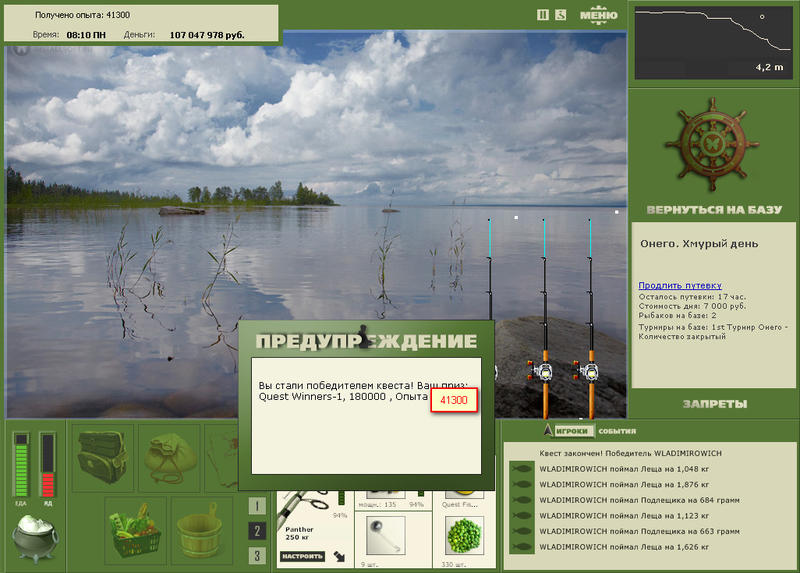Click the leftmost fishing rod on the rock

pos(490,269)
